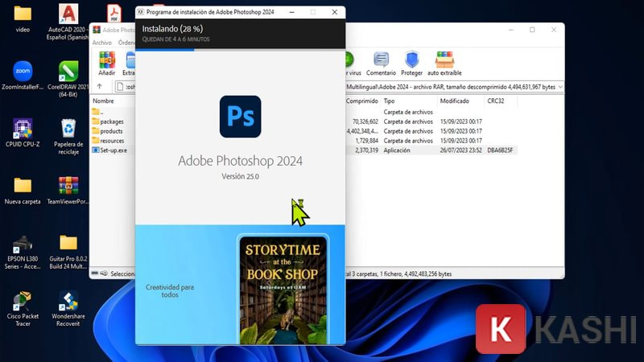This screenshot has width=644, height=362.
Task: Launch AutoCAD 2020 Español desktop shortcut
Action: coord(68,22)
